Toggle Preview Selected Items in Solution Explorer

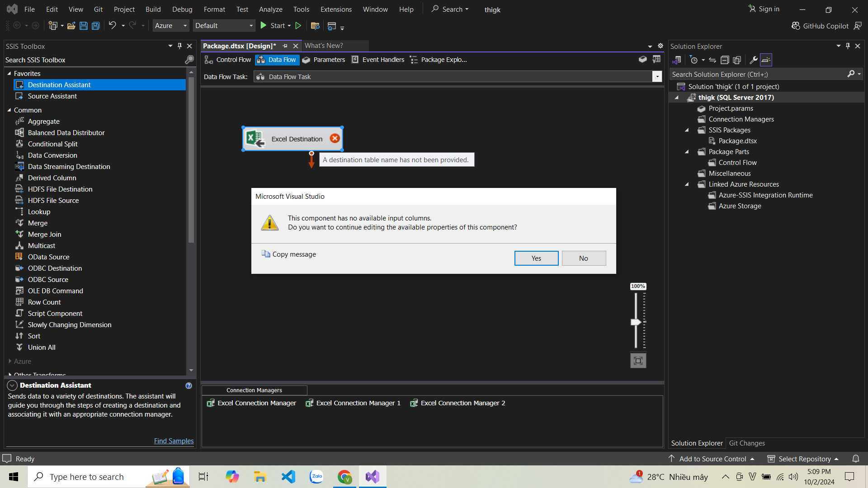point(766,60)
